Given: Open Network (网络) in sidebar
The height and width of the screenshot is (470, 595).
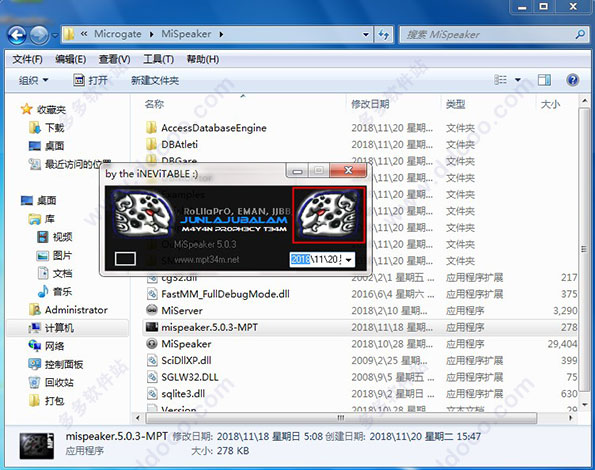Looking at the screenshot, I should 46,346.
